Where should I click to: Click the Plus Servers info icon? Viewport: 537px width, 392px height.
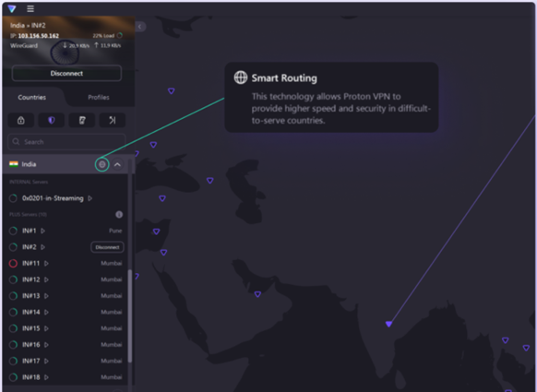click(119, 214)
